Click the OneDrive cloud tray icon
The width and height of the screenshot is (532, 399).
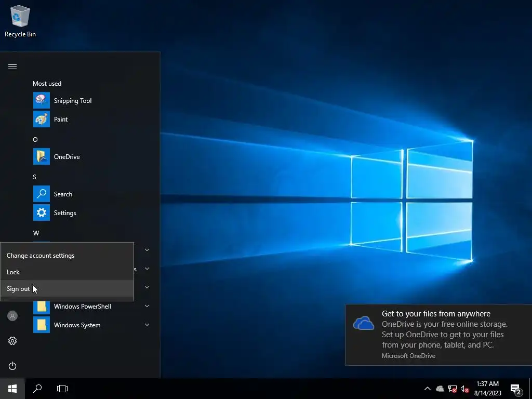tap(440, 389)
